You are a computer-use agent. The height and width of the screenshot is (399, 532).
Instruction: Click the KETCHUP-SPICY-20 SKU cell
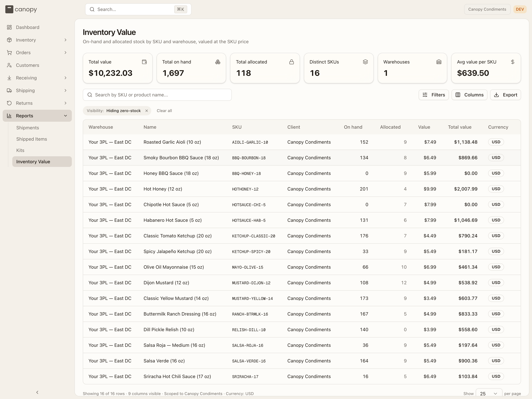tap(251, 252)
